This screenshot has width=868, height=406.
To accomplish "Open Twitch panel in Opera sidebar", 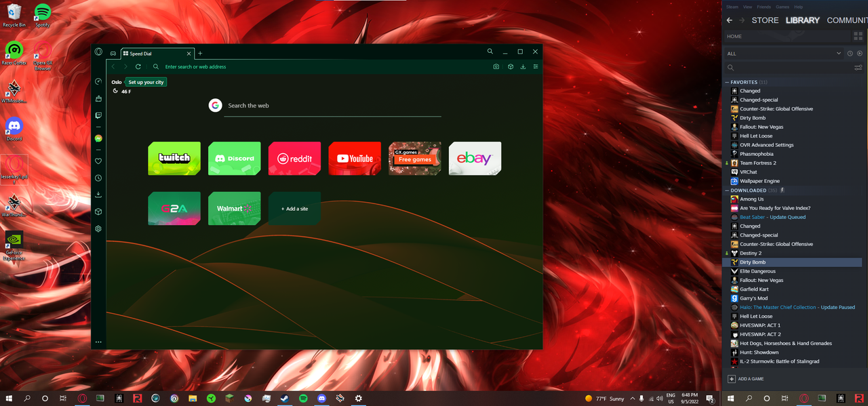I will 98,116.
